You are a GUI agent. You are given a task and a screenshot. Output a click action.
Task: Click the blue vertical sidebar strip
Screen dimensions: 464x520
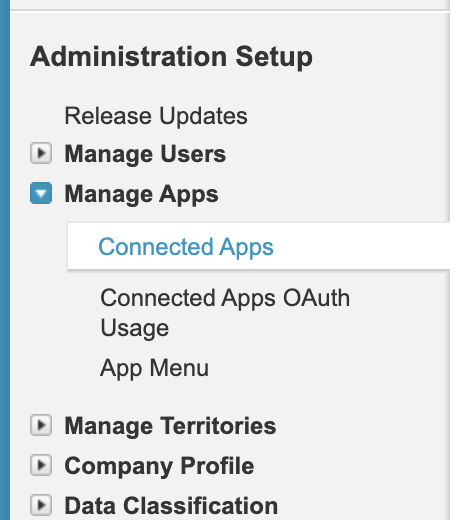(x=5, y=260)
